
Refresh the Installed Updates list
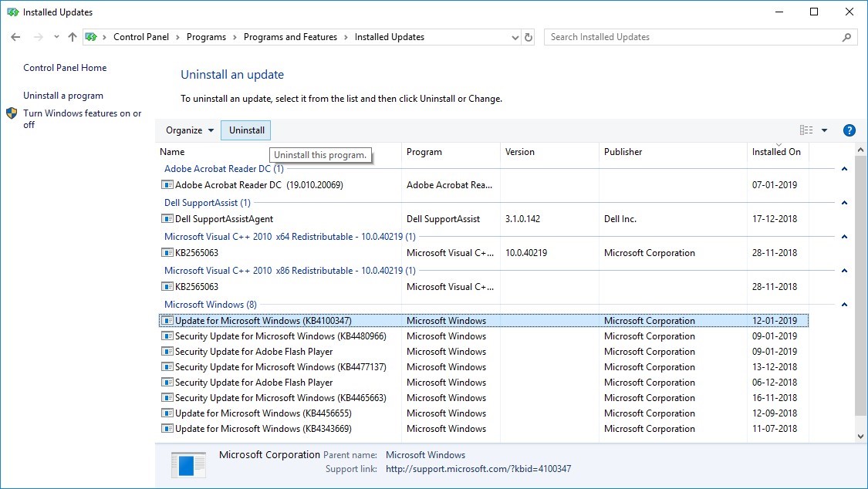pos(529,37)
